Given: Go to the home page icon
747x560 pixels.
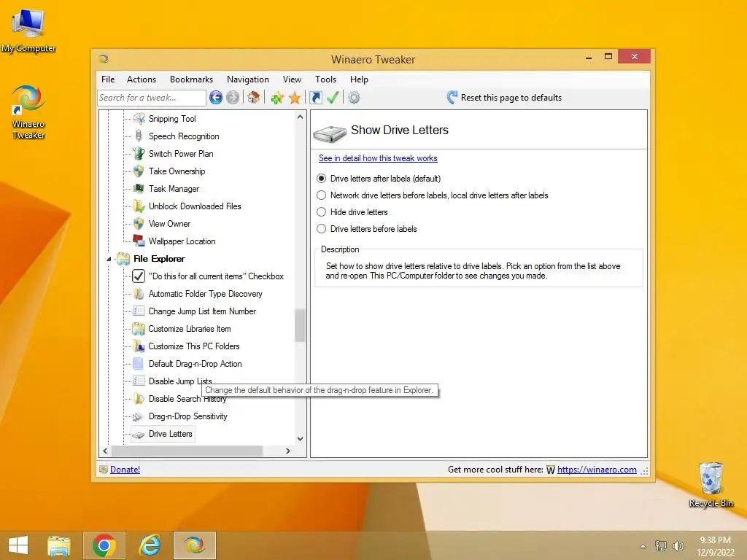Looking at the screenshot, I should 253,97.
